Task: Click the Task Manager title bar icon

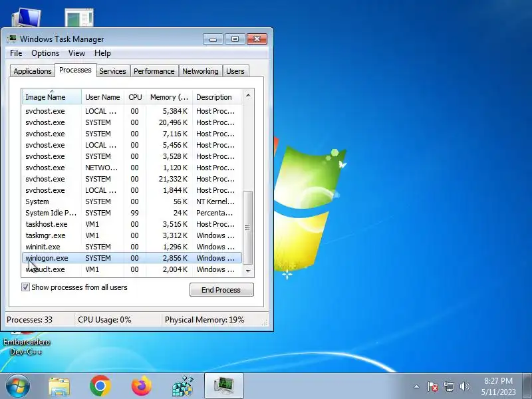Action: (12, 39)
